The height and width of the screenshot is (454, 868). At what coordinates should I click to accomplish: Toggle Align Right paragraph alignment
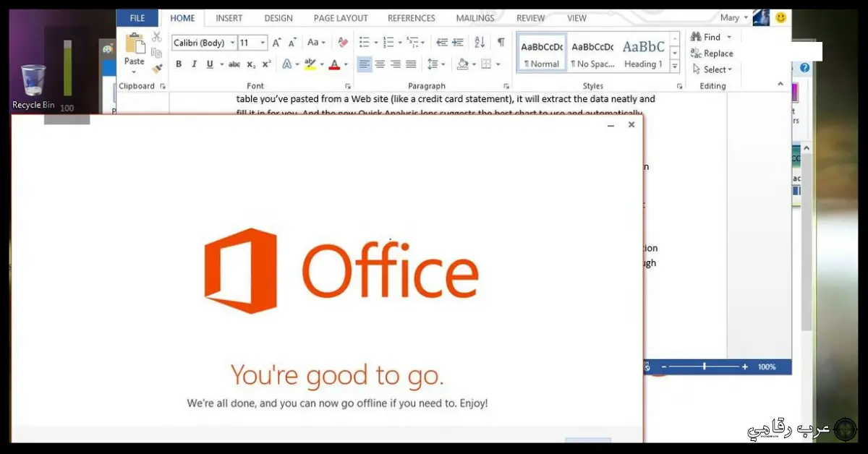click(x=396, y=64)
